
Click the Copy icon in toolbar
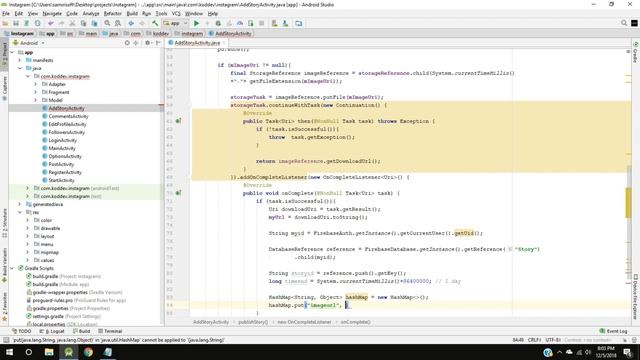pyautogui.click(x=83, y=24)
